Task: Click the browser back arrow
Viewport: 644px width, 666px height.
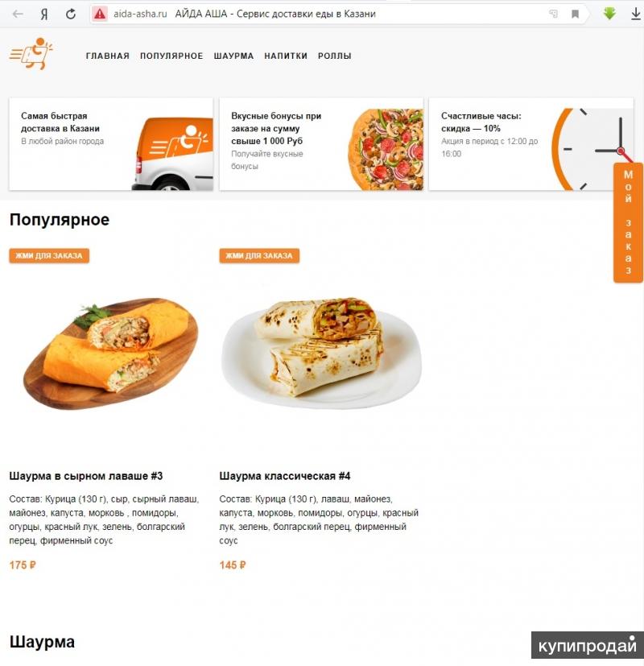Action: click(x=18, y=14)
